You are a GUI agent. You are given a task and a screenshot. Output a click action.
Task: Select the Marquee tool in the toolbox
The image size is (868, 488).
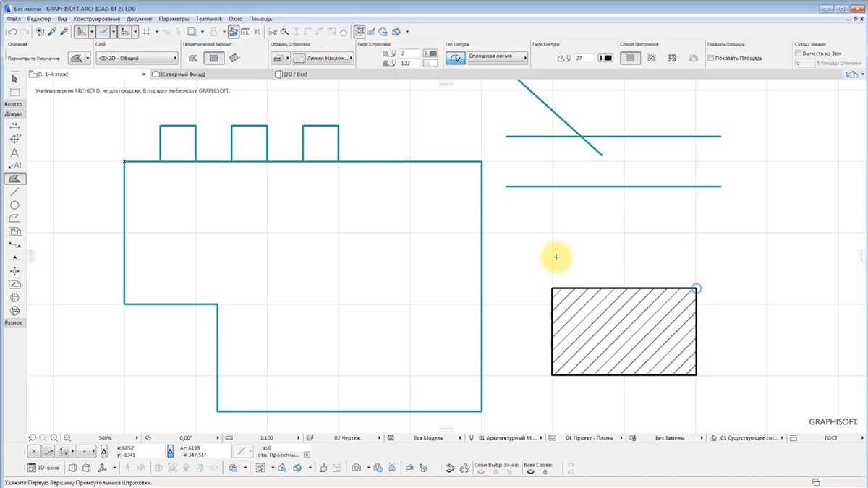click(14, 92)
